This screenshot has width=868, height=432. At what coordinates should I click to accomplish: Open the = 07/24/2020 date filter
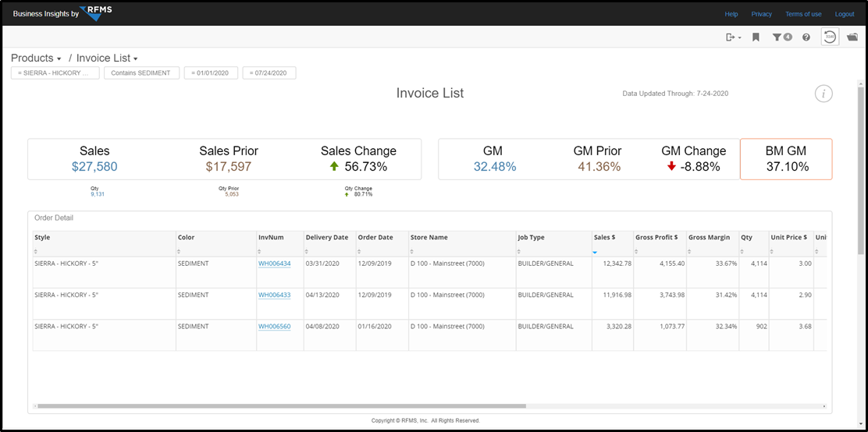click(269, 73)
